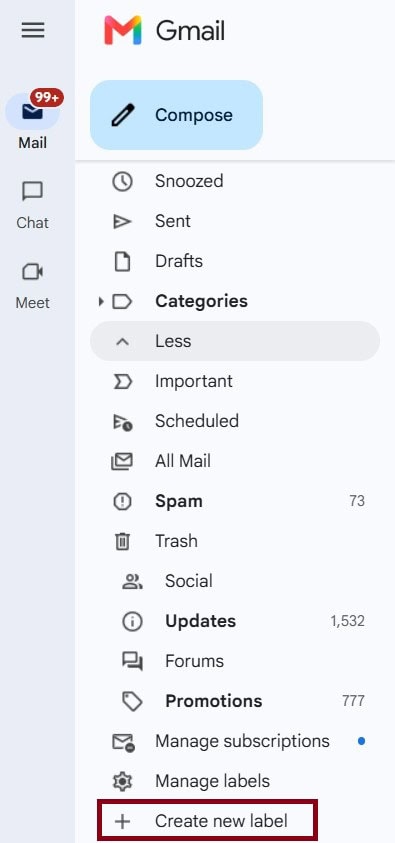Click the Sent arrow icon
The width and height of the screenshot is (395, 843).
(x=122, y=222)
